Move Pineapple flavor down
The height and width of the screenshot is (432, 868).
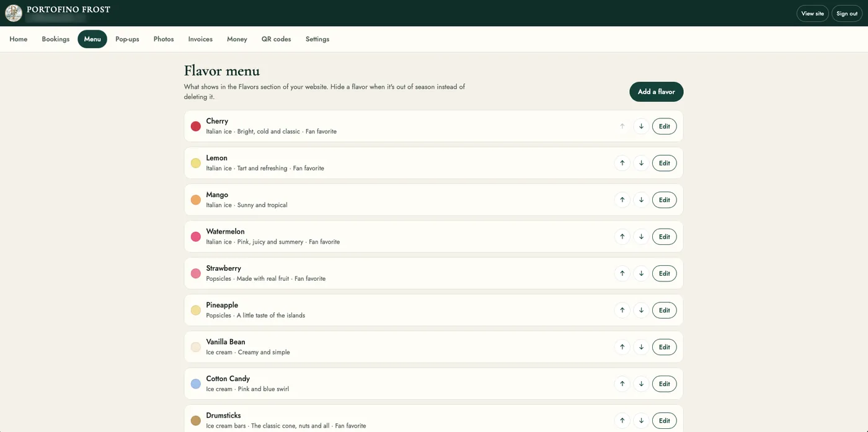click(x=641, y=310)
